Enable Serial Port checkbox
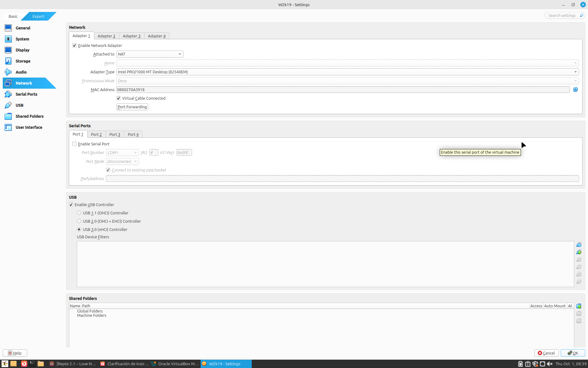Screen dimensions: 588x368 tap(74, 144)
